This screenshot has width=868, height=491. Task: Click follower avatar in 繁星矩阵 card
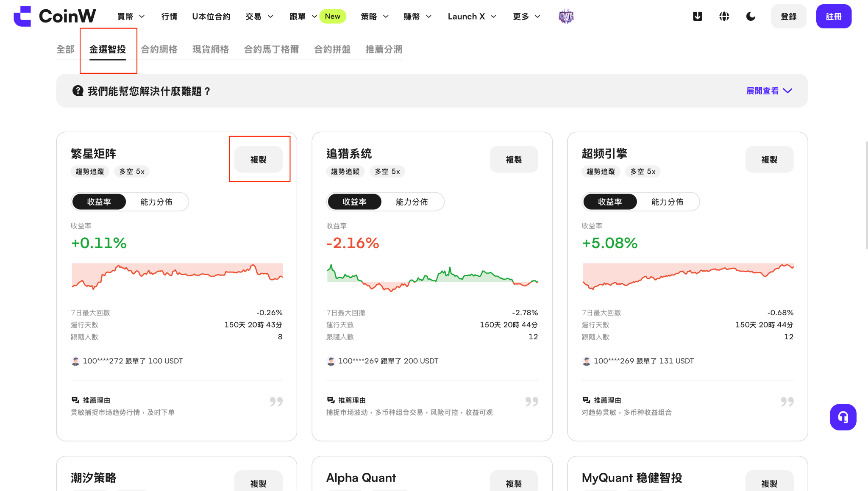pyautogui.click(x=75, y=361)
